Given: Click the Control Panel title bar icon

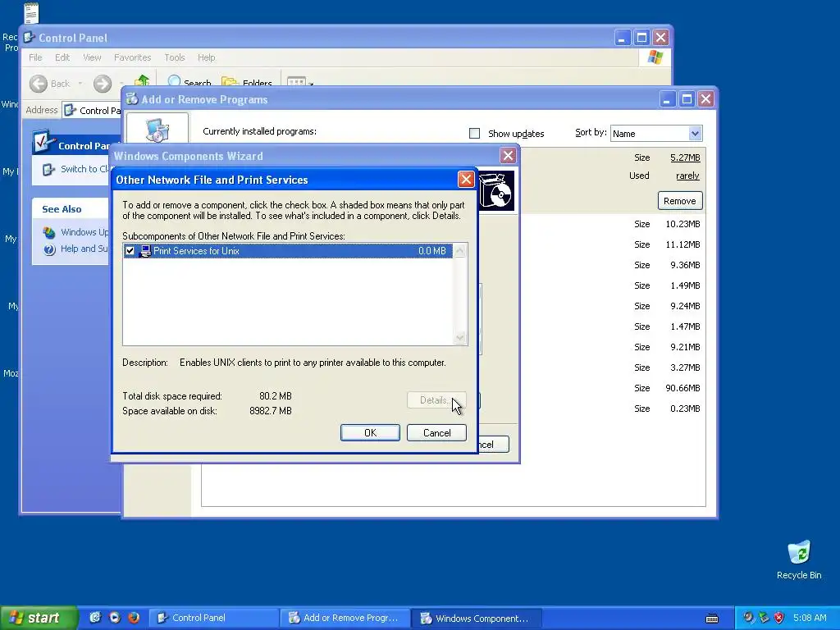Looking at the screenshot, I should (x=30, y=38).
